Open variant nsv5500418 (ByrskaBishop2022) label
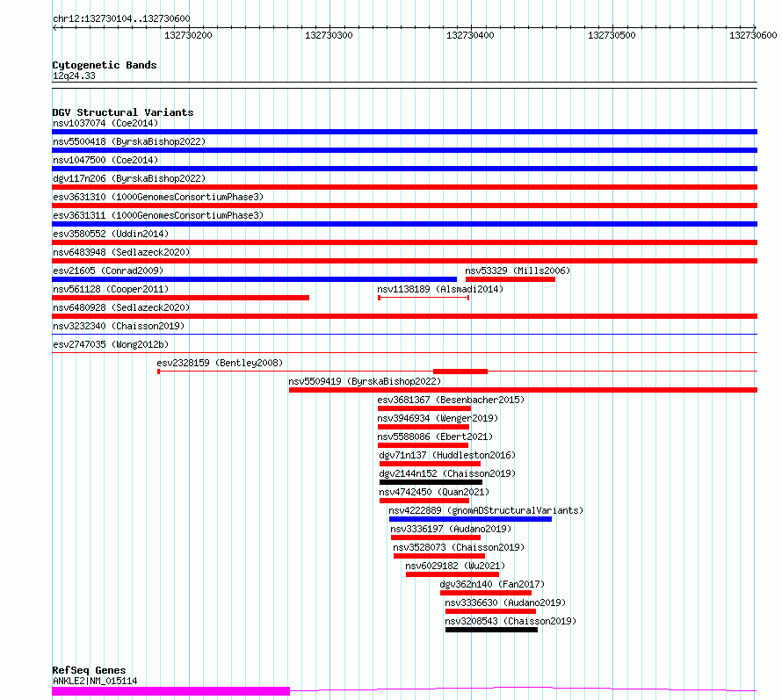Image resolution: width=782 pixels, height=700 pixels. [129, 141]
